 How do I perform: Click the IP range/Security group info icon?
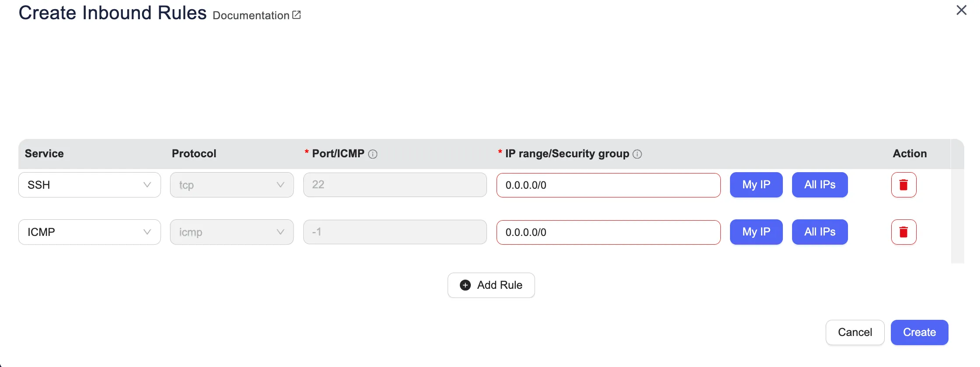637,154
